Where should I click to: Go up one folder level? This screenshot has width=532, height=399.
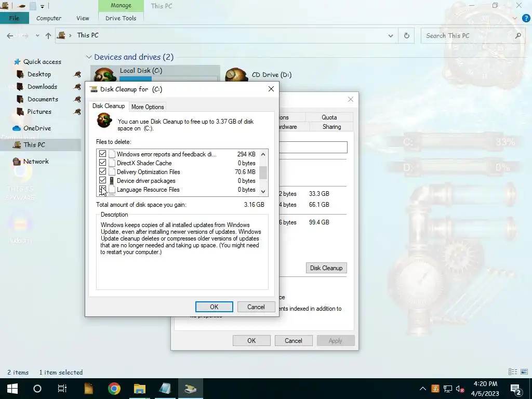tap(48, 35)
